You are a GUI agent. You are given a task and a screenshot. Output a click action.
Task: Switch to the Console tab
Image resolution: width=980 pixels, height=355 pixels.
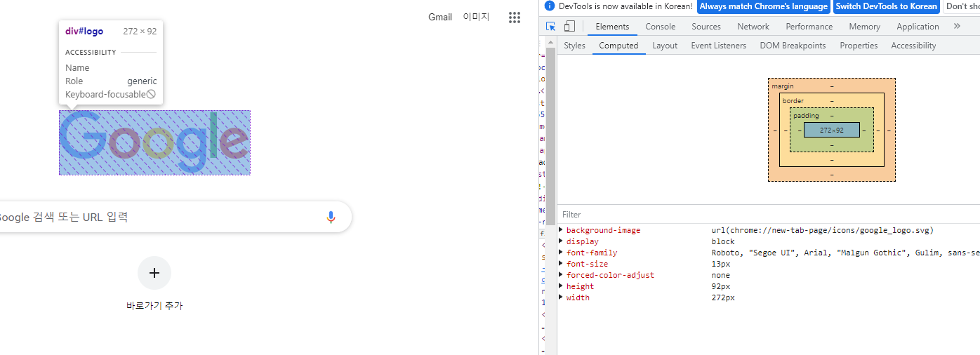pos(661,27)
